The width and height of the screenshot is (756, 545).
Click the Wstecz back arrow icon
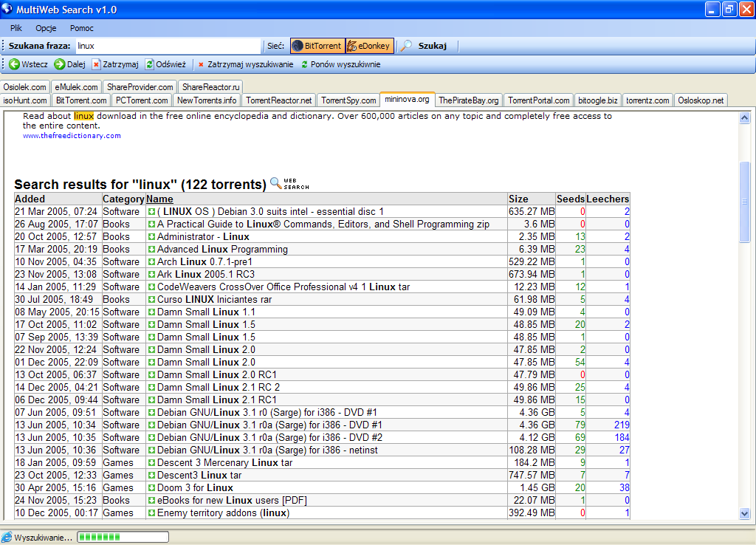click(15, 64)
